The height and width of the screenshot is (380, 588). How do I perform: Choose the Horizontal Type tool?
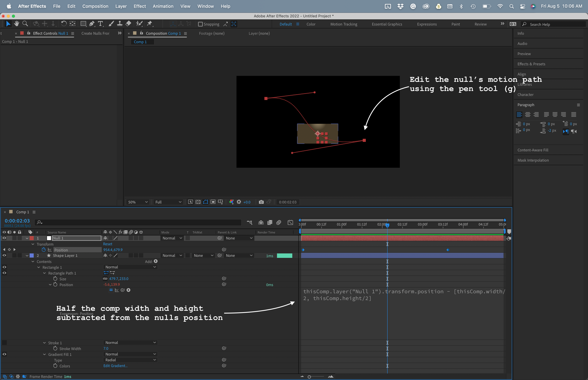100,24
